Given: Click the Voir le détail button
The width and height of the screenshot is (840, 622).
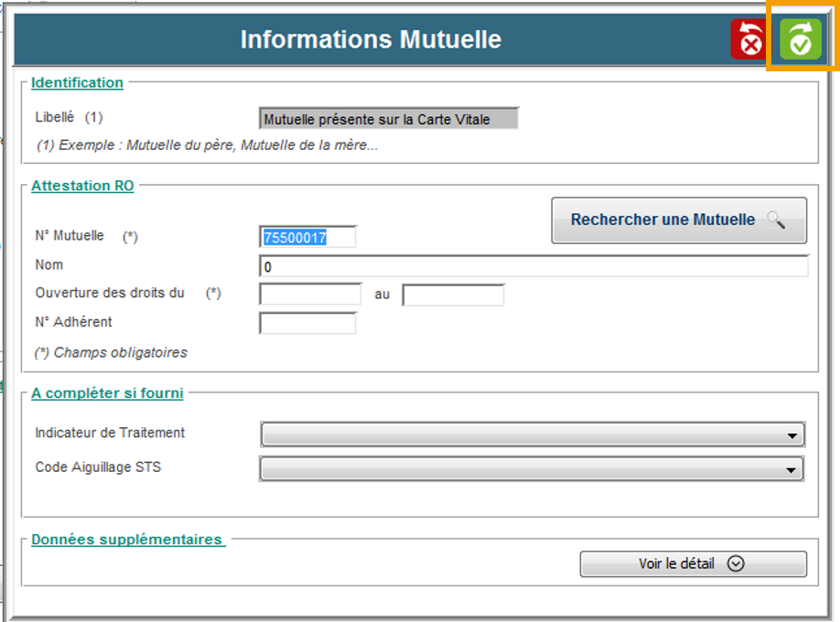Looking at the screenshot, I should point(693,563).
